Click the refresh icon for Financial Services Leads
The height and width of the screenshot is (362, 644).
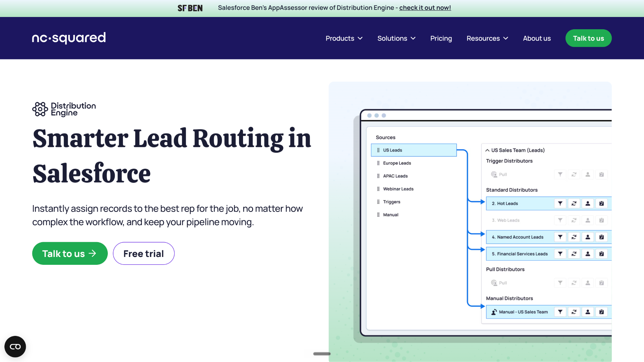pyautogui.click(x=574, y=254)
